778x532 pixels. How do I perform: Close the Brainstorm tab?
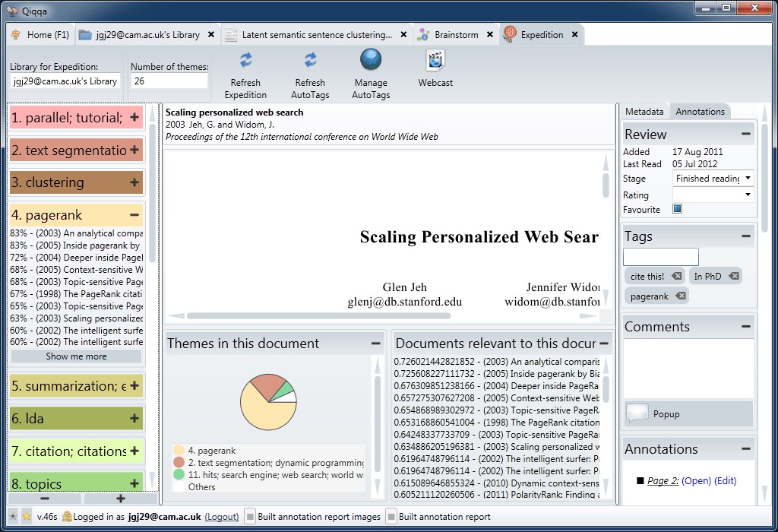pyautogui.click(x=489, y=35)
